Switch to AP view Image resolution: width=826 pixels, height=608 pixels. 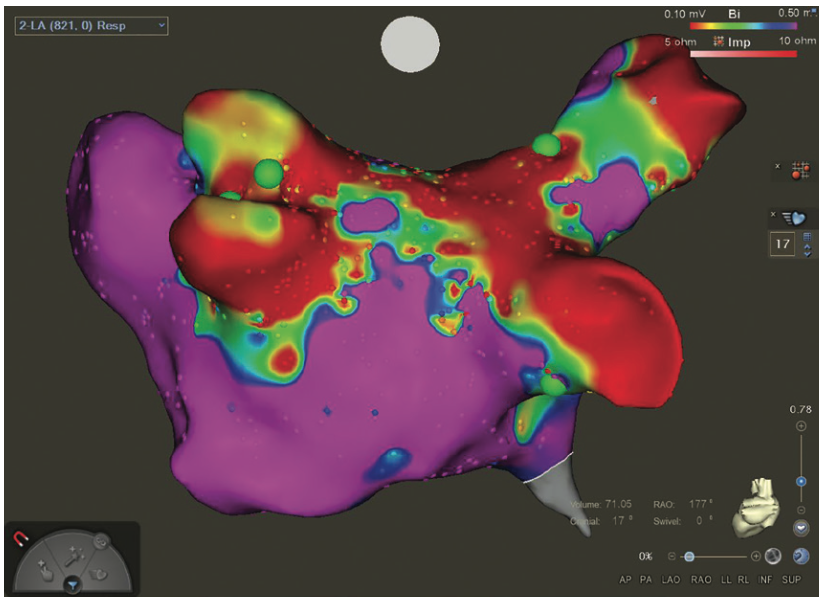[x=626, y=579]
